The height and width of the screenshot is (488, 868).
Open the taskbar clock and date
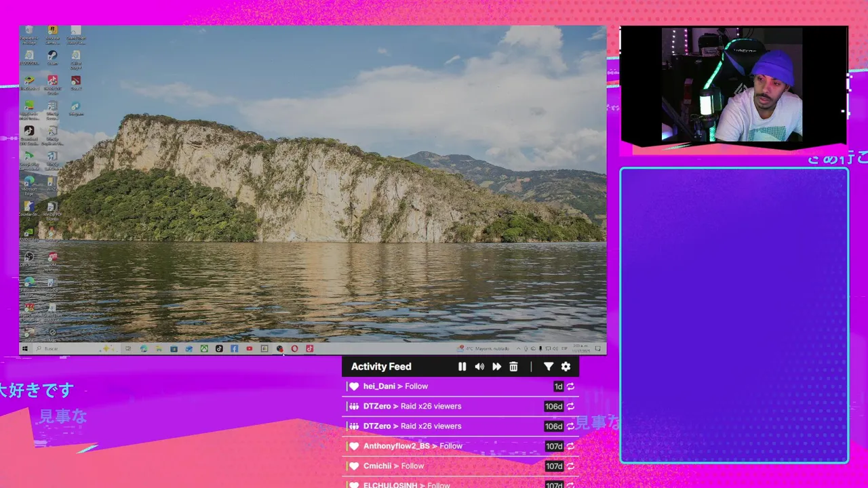click(x=581, y=348)
